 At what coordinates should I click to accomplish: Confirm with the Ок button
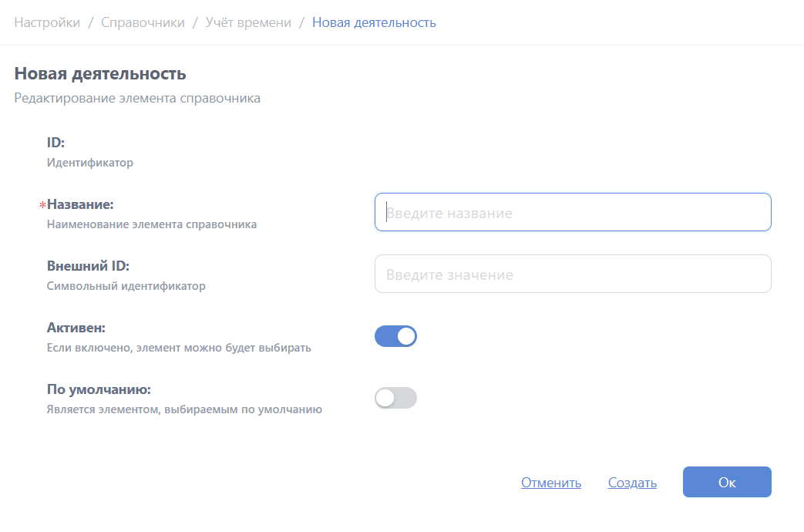(726, 483)
